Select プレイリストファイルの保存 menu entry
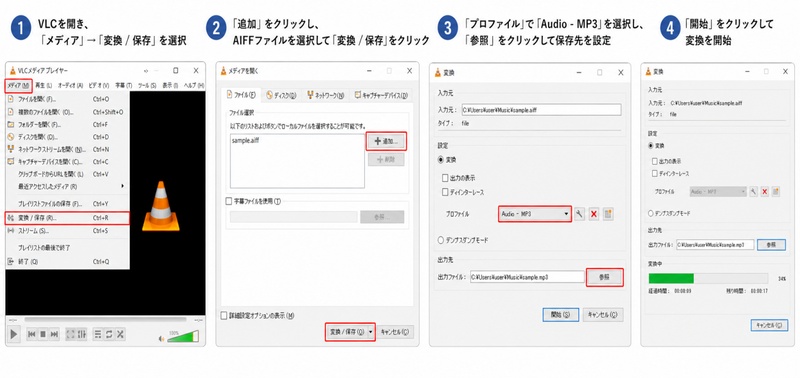This screenshot has width=800, height=378. click(x=67, y=204)
